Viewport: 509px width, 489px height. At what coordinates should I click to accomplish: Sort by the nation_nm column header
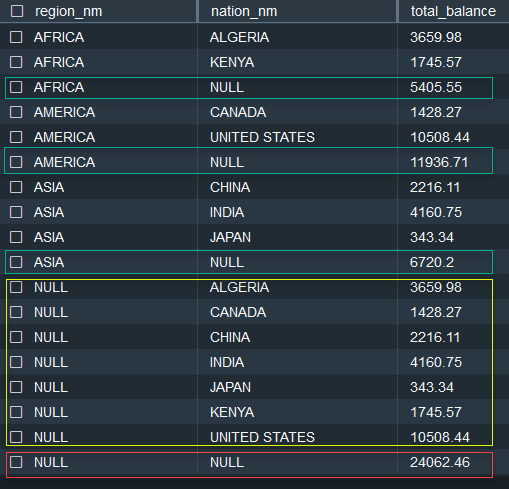click(244, 11)
